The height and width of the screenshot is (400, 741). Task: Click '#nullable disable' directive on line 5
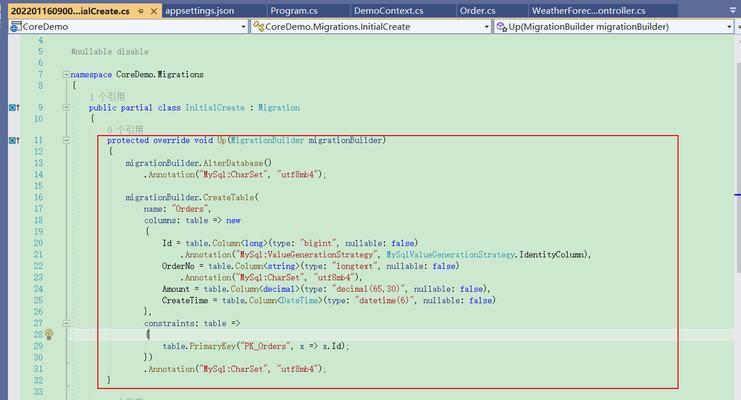pos(110,52)
